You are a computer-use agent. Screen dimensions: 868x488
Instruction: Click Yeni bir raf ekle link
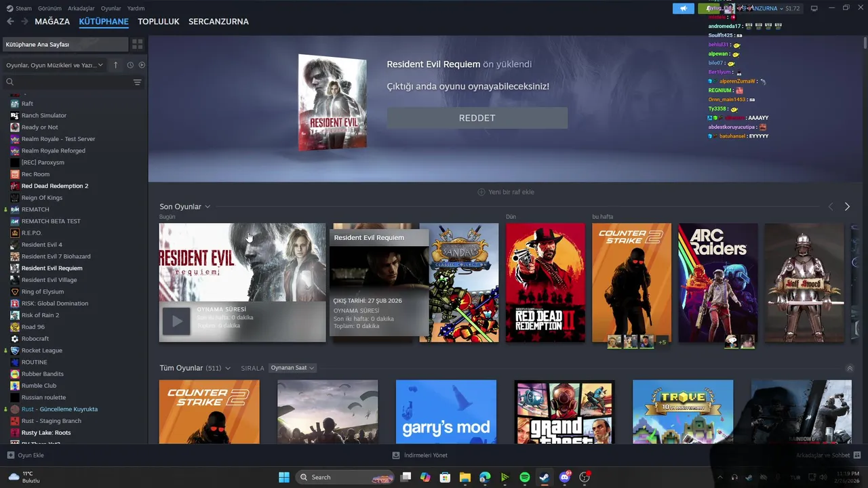(506, 192)
